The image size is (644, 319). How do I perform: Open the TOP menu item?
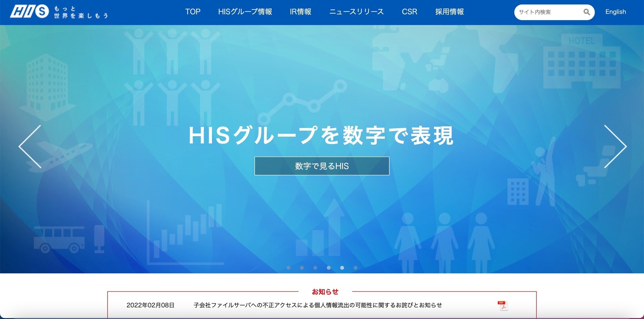(193, 12)
